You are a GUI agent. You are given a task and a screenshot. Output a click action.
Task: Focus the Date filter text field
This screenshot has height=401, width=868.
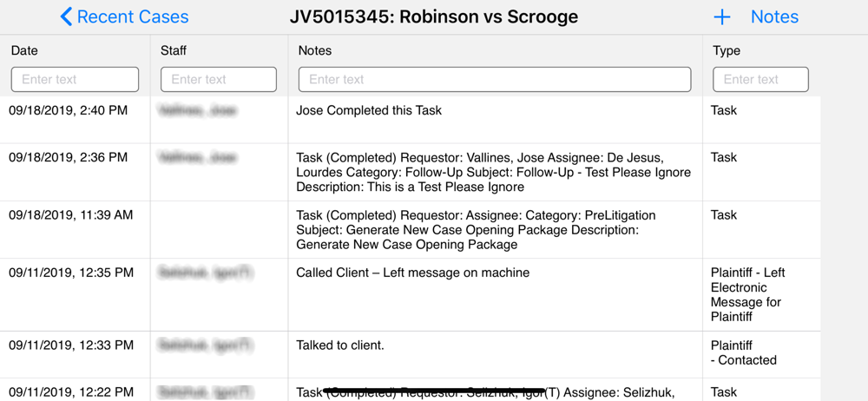[x=75, y=79]
